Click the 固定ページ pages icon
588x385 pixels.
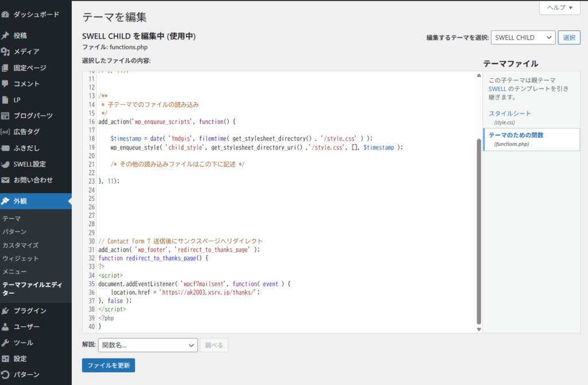coord(6,68)
